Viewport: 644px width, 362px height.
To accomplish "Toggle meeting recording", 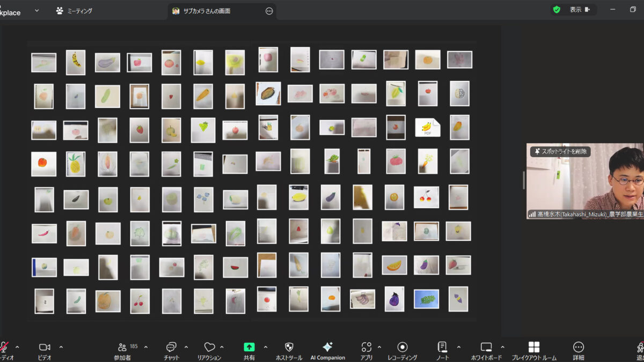I will pos(402,347).
